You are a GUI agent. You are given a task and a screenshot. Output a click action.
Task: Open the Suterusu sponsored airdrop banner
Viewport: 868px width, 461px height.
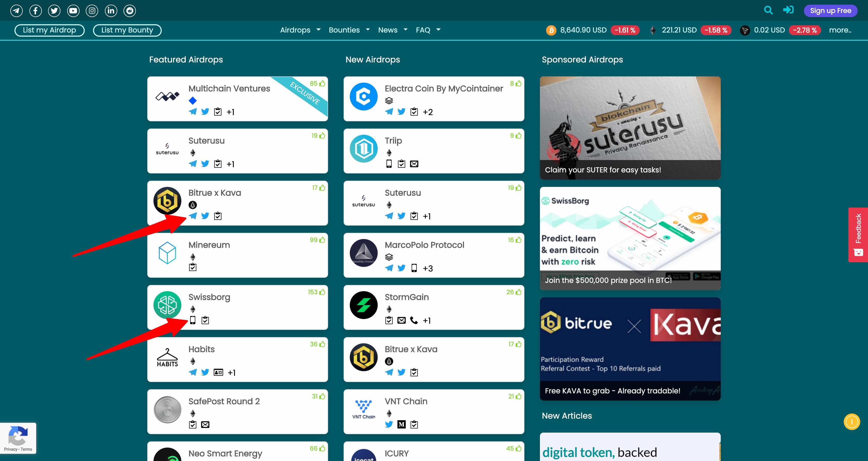point(630,128)
